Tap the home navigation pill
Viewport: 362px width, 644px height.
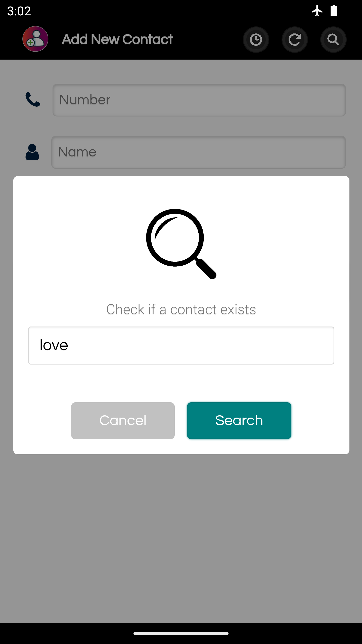click(181, 633)
